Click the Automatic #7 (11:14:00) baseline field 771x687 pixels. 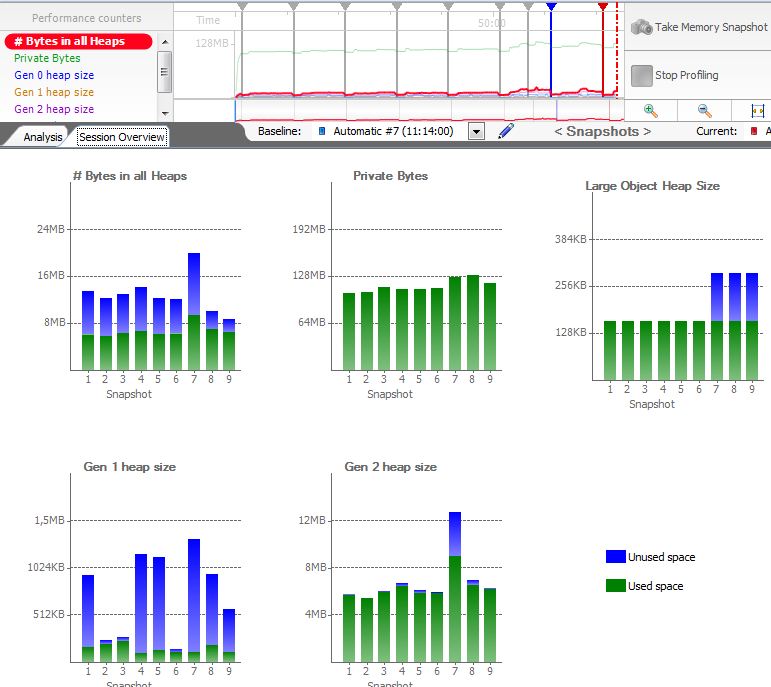[x=393, y=131]
